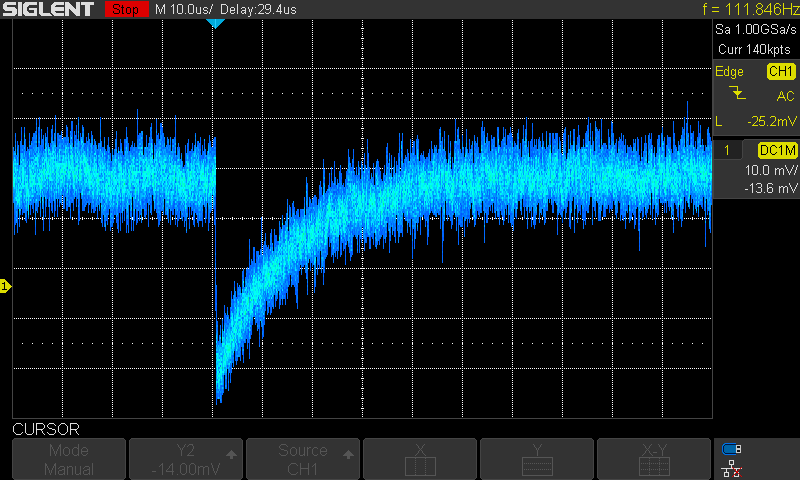Click the LAN network disconnected icon

(x=732, y=469)
